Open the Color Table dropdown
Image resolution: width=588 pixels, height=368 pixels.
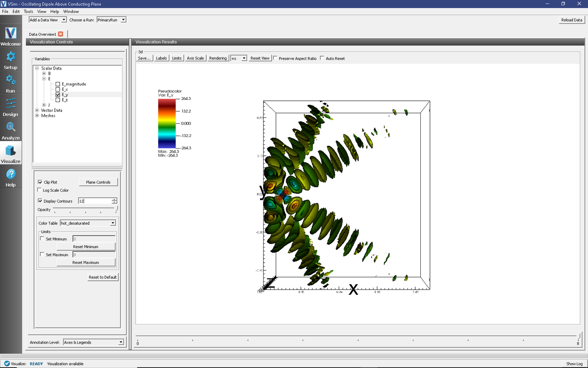pos(88,223)
